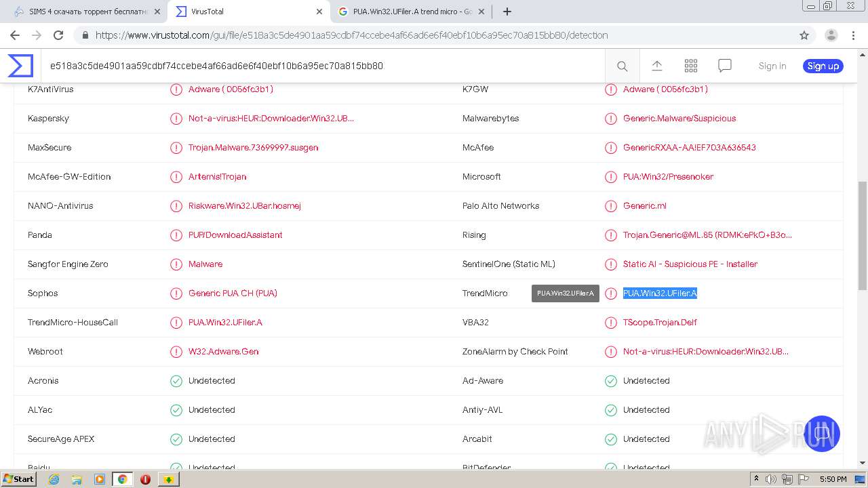Viewport: 868px width, 488px height.
Task: Reload the page with refresh icon
Action: tap(58, 35)
